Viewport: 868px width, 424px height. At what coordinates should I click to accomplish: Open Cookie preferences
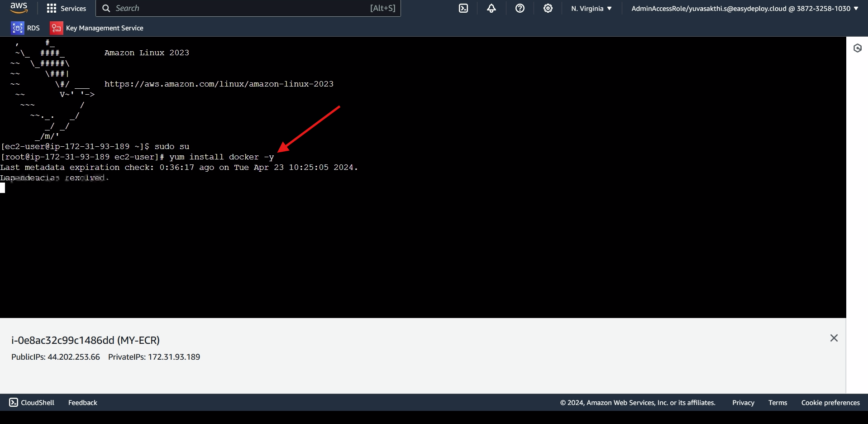pyautogui.click(x=830, y=403)
